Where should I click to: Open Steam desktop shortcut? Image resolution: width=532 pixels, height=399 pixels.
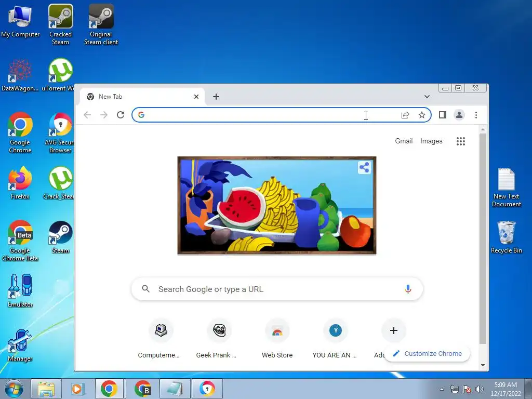(60, 237)
